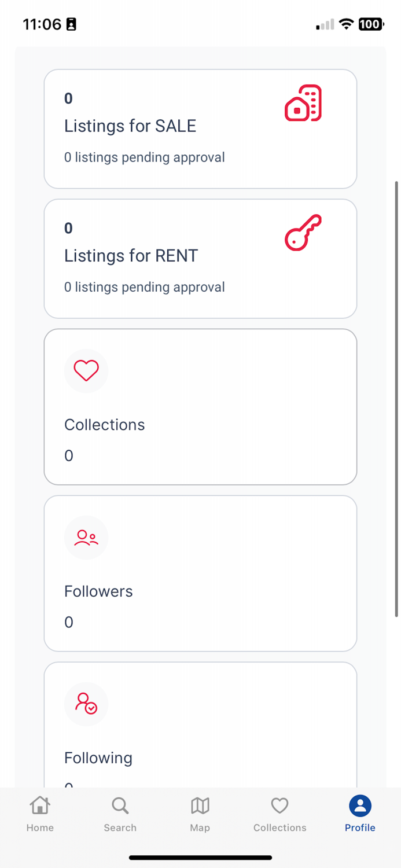Tap the heart icon in Collections card
The image size is (401, 868).
click(x=86, y=371)
